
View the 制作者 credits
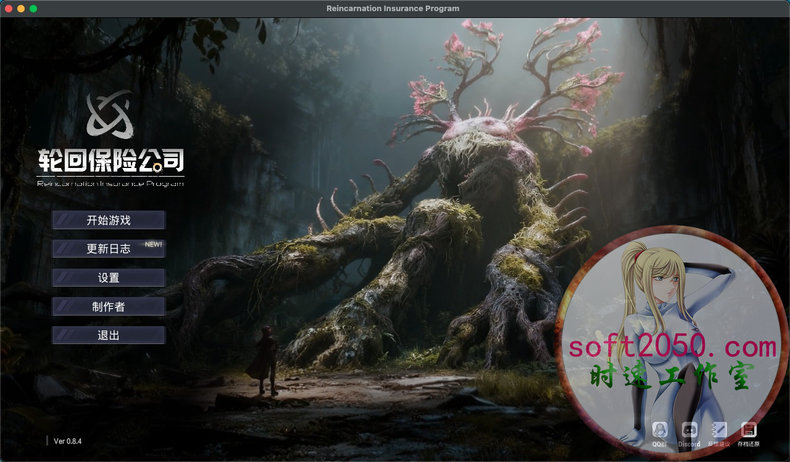(108, 306)
